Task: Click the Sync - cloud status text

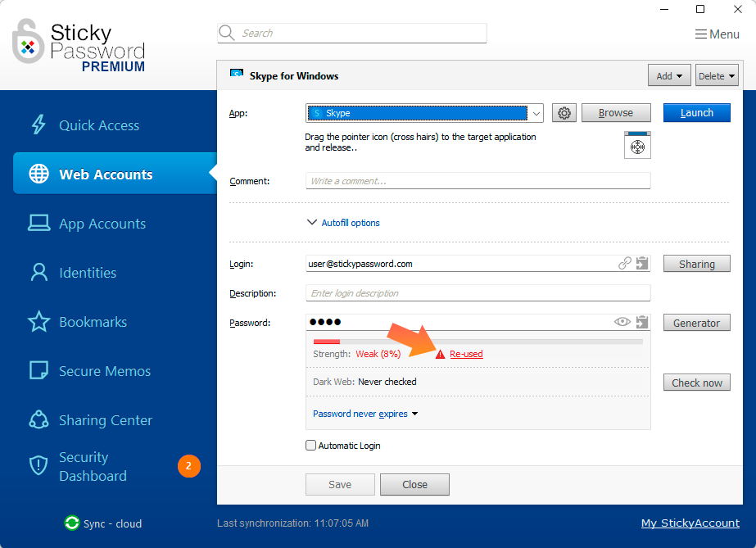Action: click(x=112, y=524)
